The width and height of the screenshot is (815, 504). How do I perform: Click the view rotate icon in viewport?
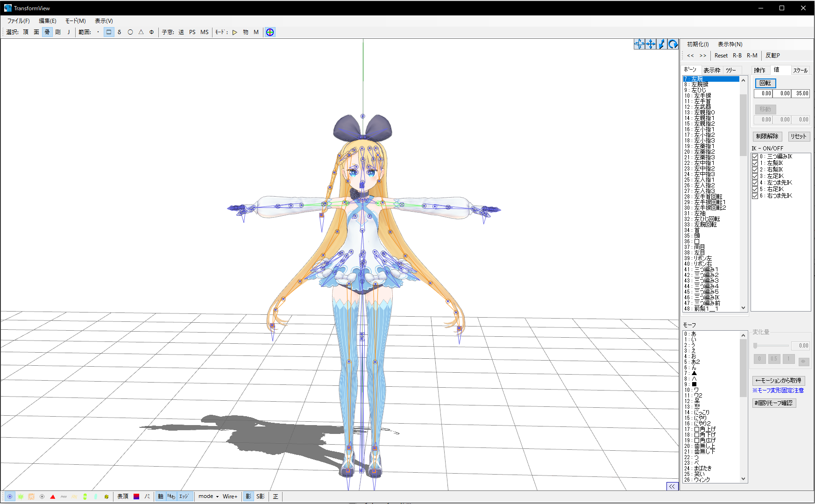tap(673, 44)
